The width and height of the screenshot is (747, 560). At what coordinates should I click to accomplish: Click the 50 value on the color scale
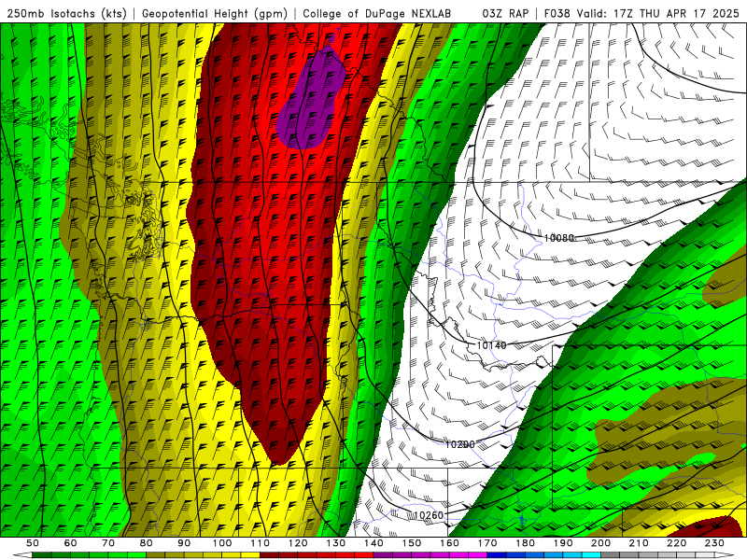33,543
